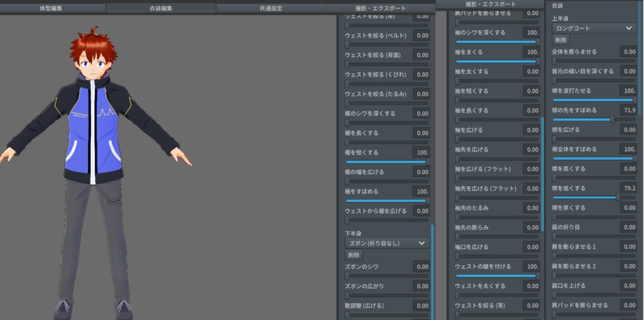Viewport: 644px width, 320px height.
Task: Click the ウェストから裾を広げる value field
Action: pos(421,211)
